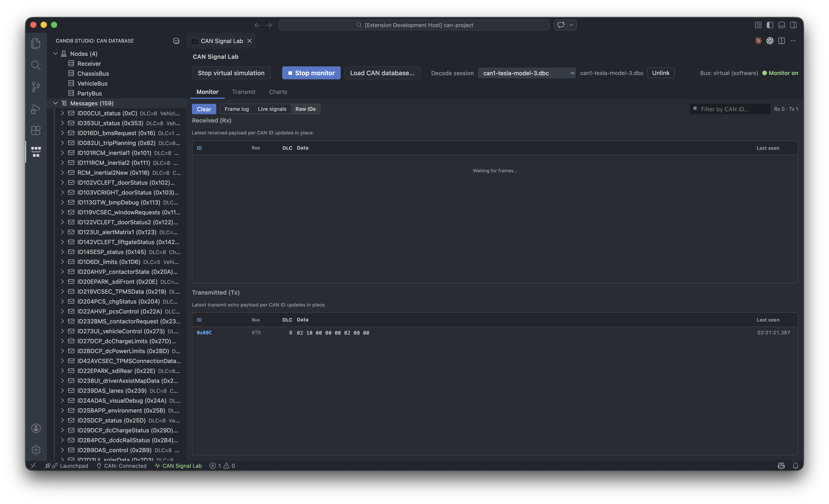The height and width of the screenshot is (504, 829).
Task: Open the notifications bell in status bar
Action: click(795, 466)
